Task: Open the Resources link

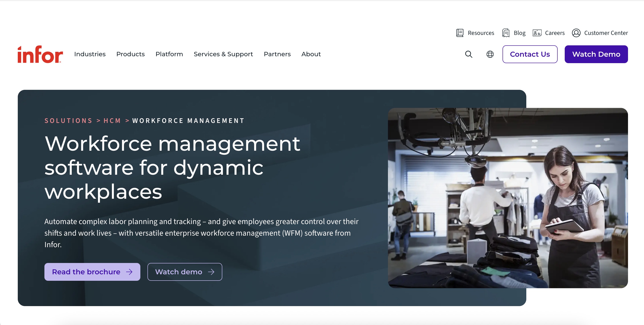Action: click(481, 33)
